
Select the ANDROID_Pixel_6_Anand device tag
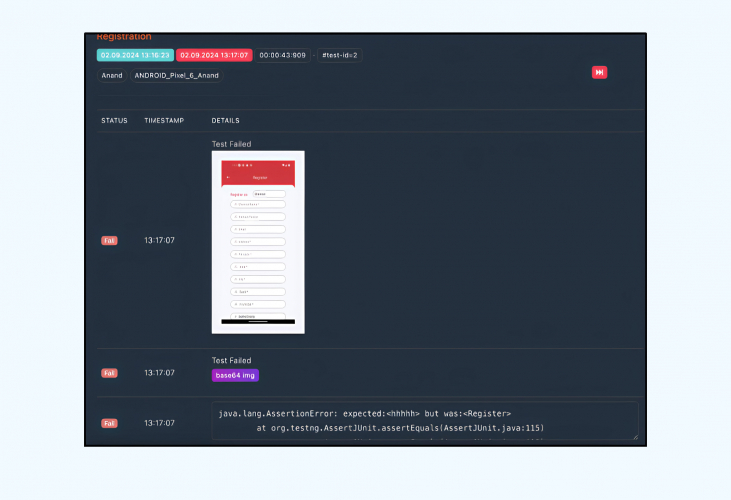(x=176, y=75)
